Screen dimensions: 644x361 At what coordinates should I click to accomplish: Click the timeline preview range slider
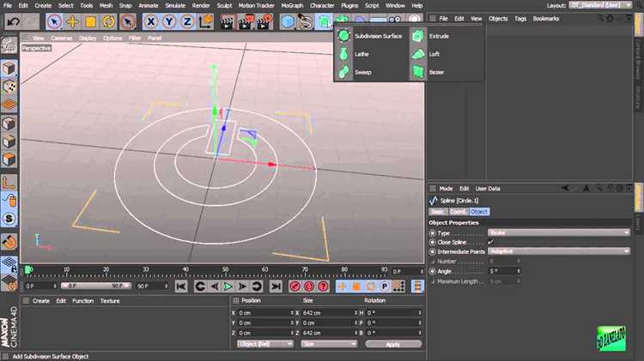(95, 286)
